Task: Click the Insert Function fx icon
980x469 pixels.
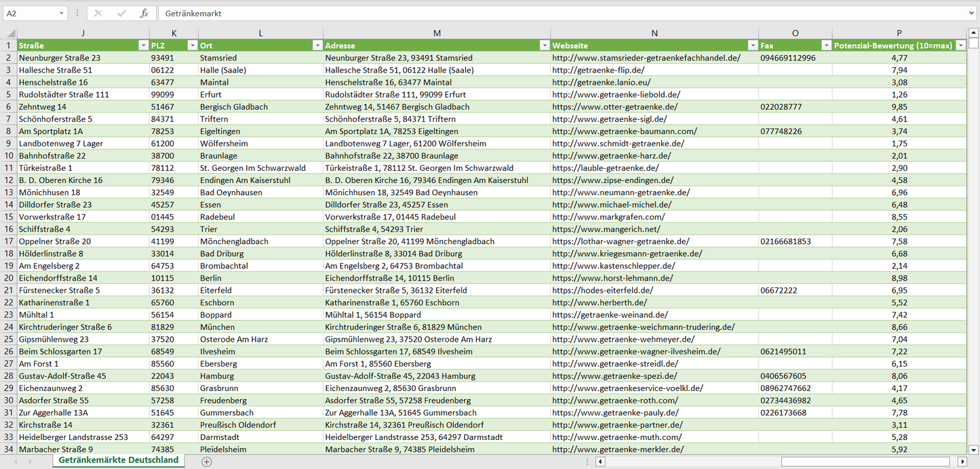Action: pyautogui.click(x=144, y=14)
